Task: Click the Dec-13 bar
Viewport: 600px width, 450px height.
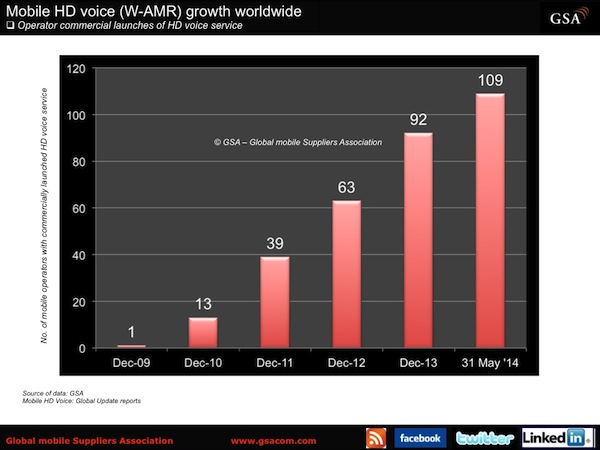Action: 416,241
